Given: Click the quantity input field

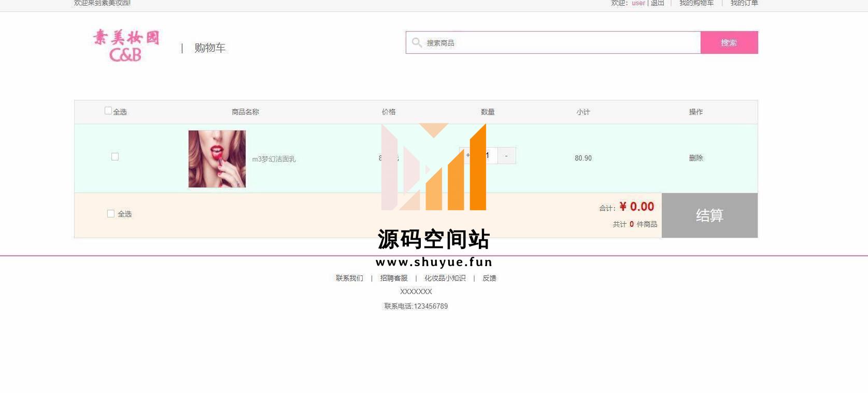Looking at the screenshot, I should pyautogui.click(x=487, y=155).
